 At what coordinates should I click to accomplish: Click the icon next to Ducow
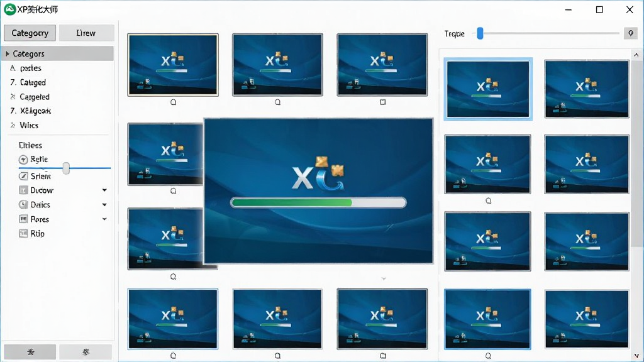(x=23, y=190)
